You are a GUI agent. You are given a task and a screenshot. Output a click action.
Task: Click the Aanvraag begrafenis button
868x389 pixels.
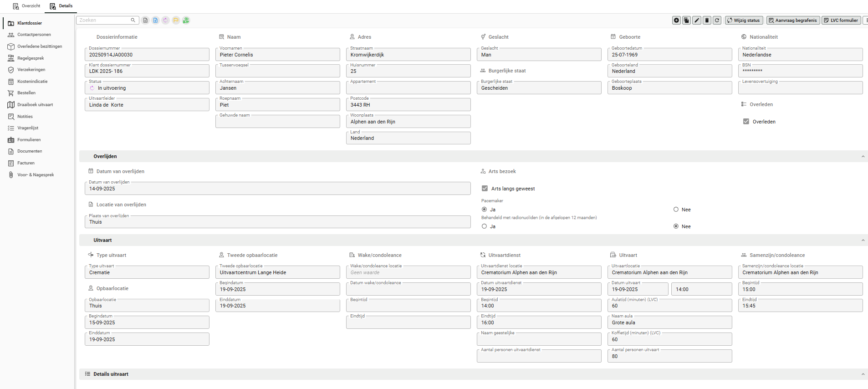[793, 20]
